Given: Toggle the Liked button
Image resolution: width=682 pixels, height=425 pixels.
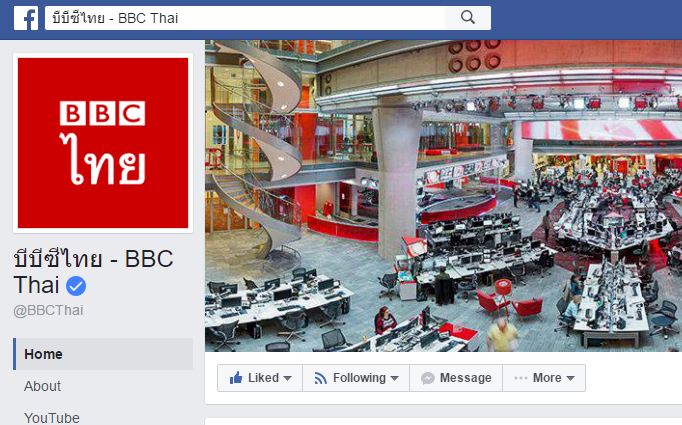Looking at the screenshot, I should [260, 378].
